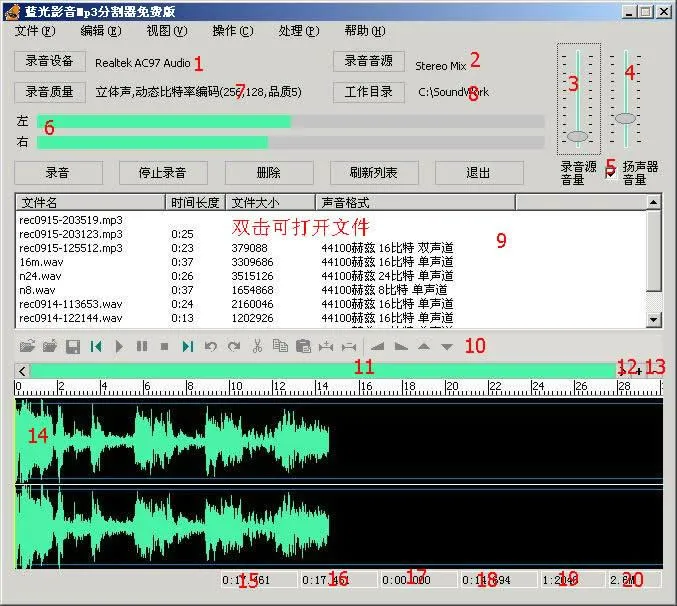The image size is (677, 606).
Task: Click the save disk icon
Action: coord(73,346)
